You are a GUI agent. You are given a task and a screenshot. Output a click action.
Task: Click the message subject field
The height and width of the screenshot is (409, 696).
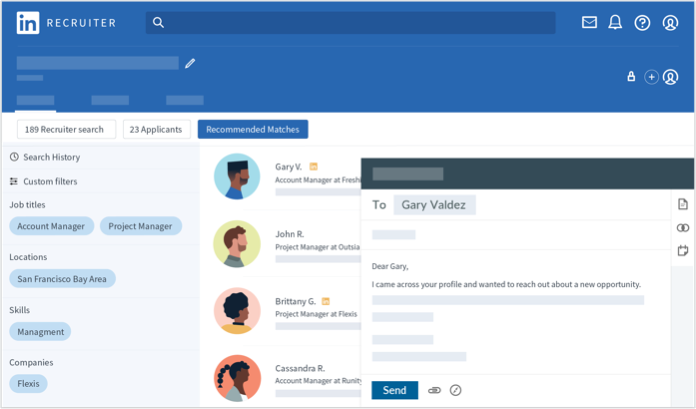pos(516,234)
